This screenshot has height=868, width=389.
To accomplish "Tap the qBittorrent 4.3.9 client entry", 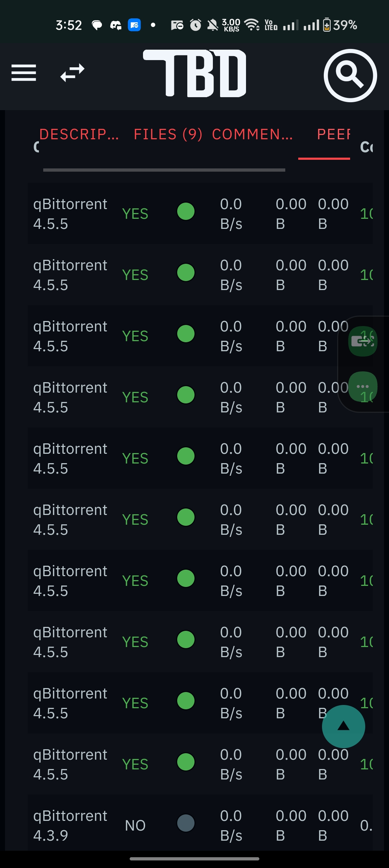I will 70,825.
